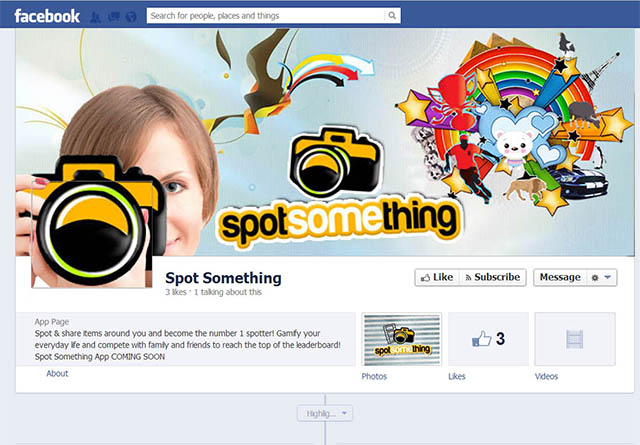Screen dimensions: 640x445
Task: Click the Videos label link
Action: click(546, 376)
